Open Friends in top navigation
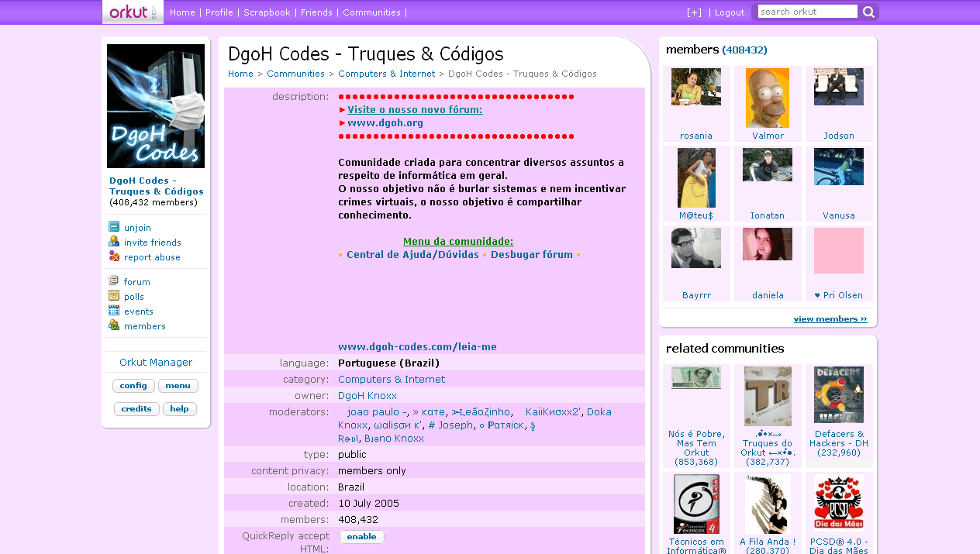Image resolution: width=980 pixels, height=554 pixels. point(316,12)
